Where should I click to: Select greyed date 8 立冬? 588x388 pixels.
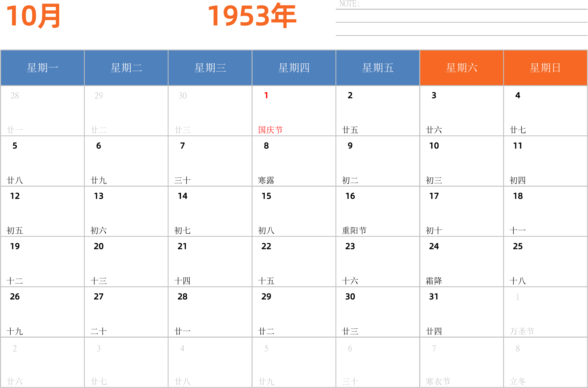click(x=545, y=362)
